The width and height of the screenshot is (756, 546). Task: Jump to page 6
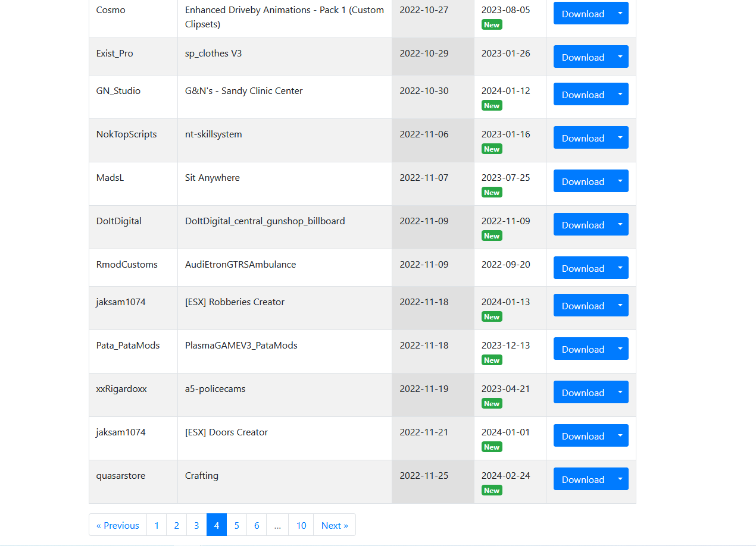point(257,525)
